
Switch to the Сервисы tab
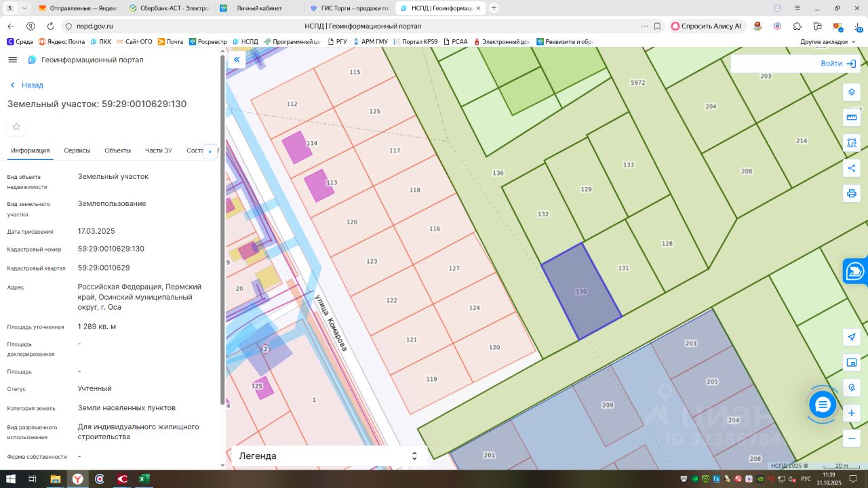click(x=77, y=150)
